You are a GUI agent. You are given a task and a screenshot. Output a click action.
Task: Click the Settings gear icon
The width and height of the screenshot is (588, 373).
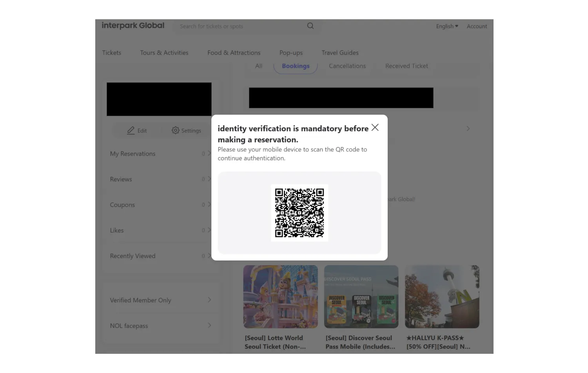pyautogui.click(x=175, y=130)
